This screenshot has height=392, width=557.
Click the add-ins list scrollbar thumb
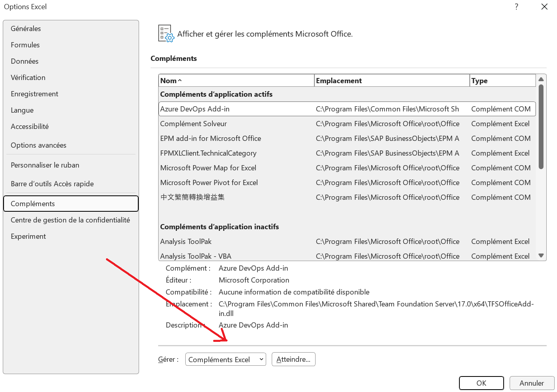tap(541, 127)
